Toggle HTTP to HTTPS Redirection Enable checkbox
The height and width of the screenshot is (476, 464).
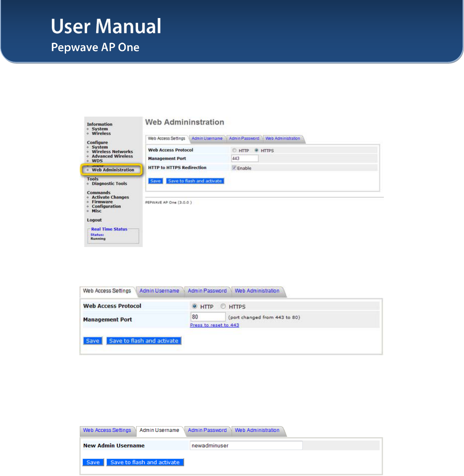[234, 168]
